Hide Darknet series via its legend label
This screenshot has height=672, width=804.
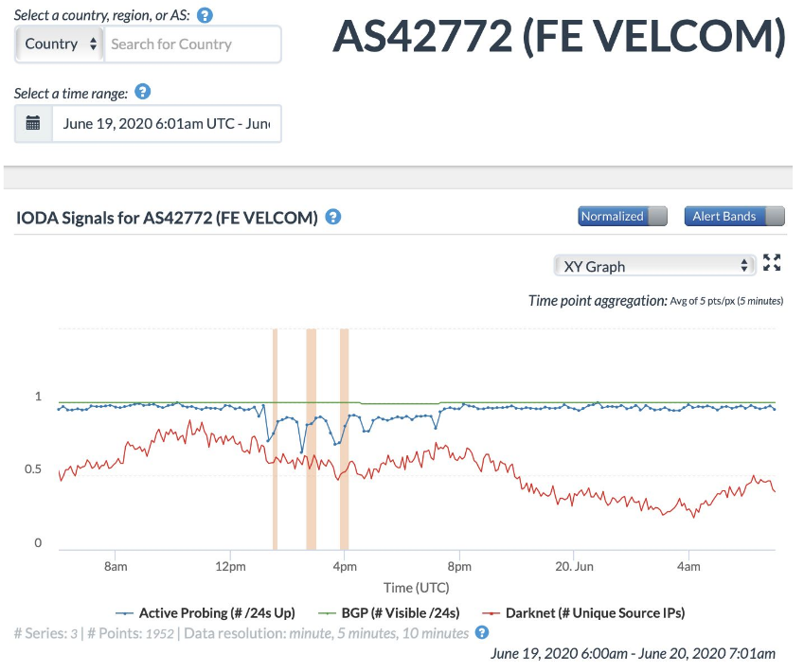[595, 613]
